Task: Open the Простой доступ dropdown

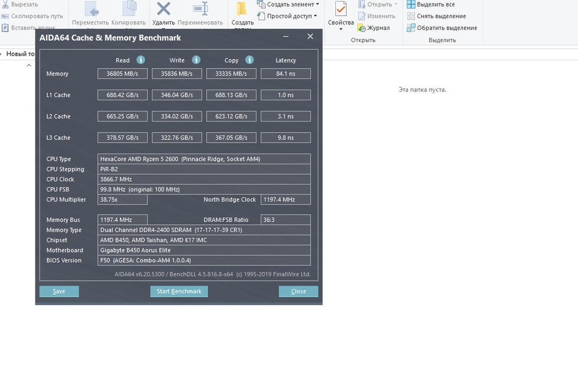Action: point(287,16)
